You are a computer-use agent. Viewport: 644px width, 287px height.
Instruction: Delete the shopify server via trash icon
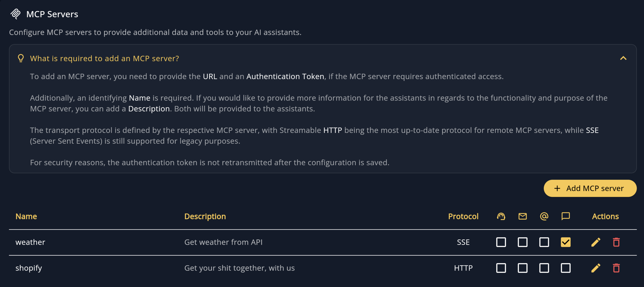click(616, 268)
